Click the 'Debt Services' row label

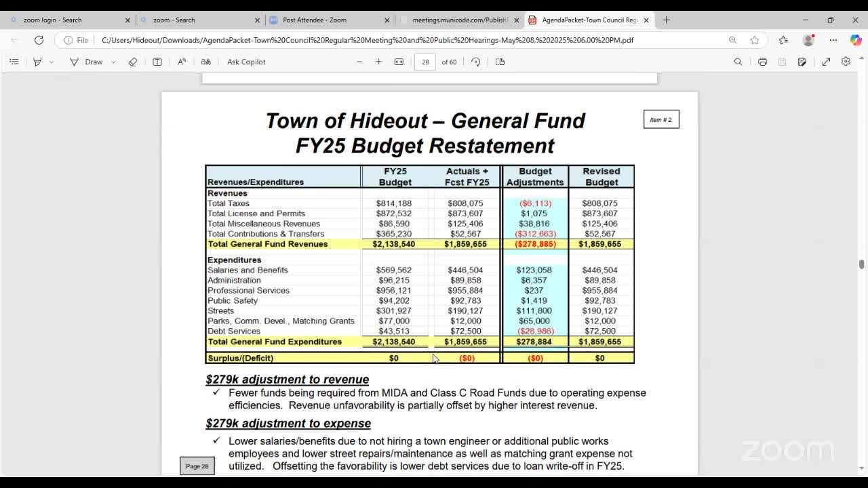[234, 331]
